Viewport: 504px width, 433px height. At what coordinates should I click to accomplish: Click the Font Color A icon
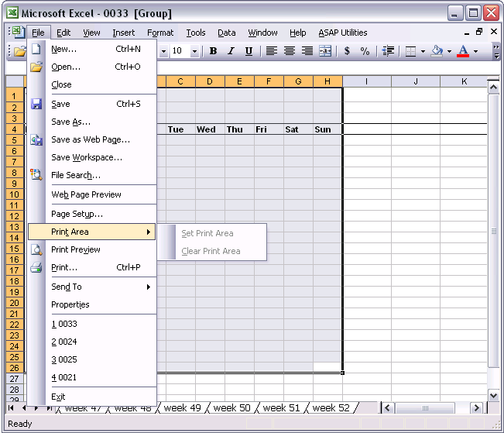click(x=463, y=51)
